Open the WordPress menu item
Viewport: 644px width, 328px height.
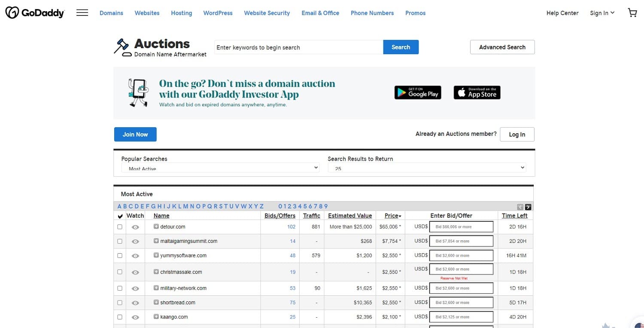[x=218, y=13]
